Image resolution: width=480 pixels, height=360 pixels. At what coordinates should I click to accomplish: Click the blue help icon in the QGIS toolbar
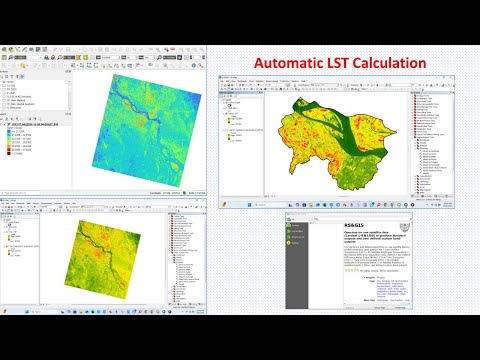[194, 66]
